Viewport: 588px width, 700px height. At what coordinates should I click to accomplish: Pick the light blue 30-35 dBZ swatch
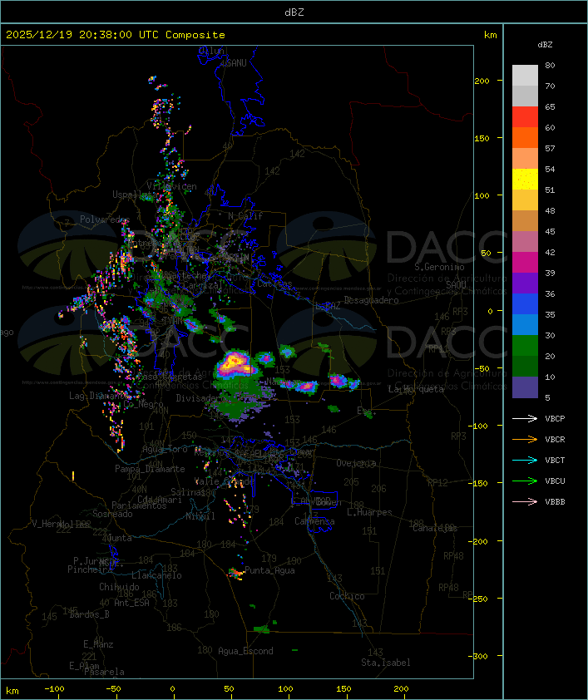[525, 325]
